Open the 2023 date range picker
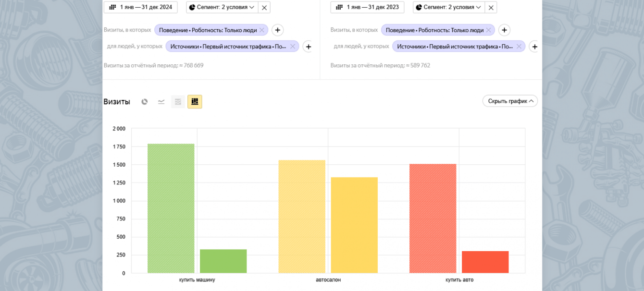644x291 pixels. (x=368, y=7)
